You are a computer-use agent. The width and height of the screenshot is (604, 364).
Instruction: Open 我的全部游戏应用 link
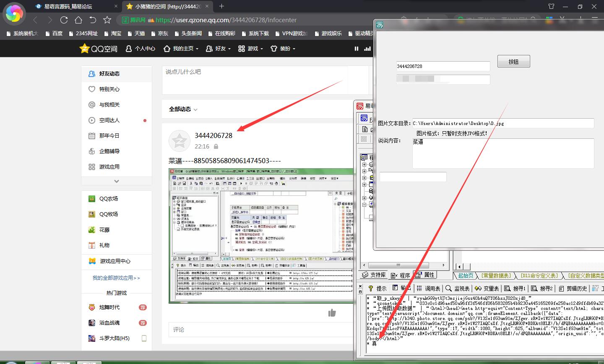point(116,278)
